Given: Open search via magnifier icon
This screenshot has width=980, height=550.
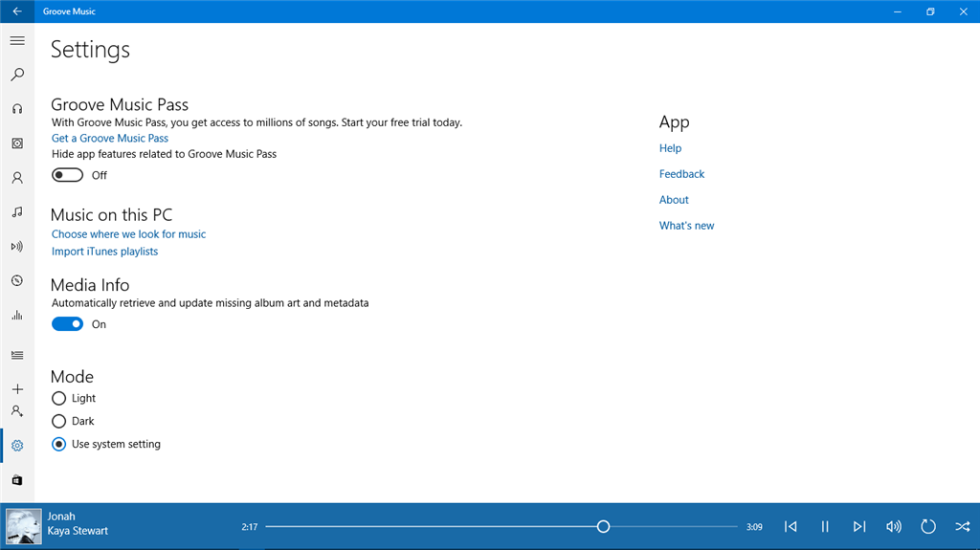Looking at the screenshot, I should pos(17,75).
